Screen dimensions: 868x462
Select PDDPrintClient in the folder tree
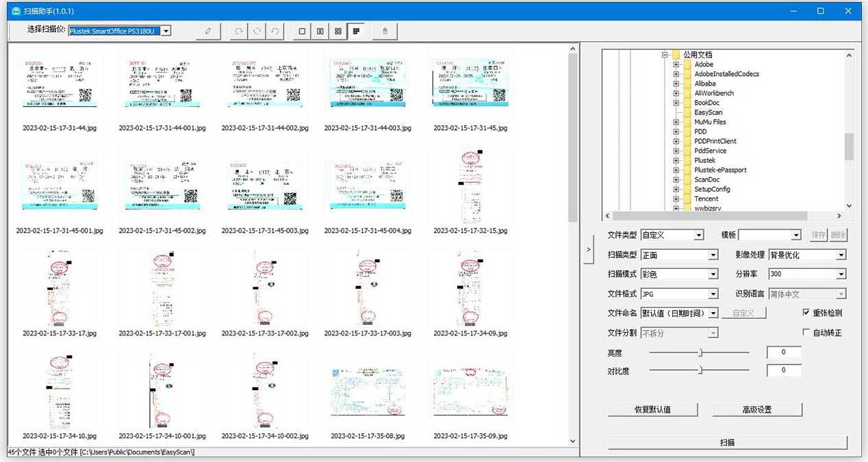[x=715, y=141]
